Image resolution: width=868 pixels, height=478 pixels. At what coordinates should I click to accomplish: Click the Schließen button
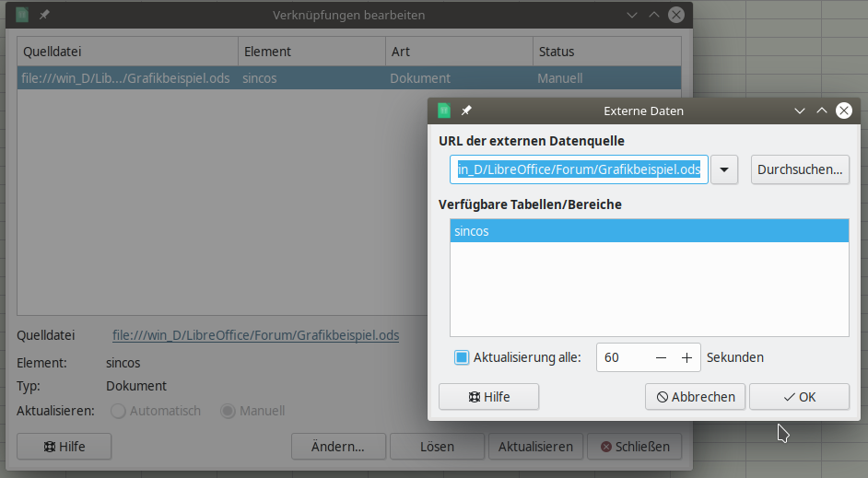point(634,447)
